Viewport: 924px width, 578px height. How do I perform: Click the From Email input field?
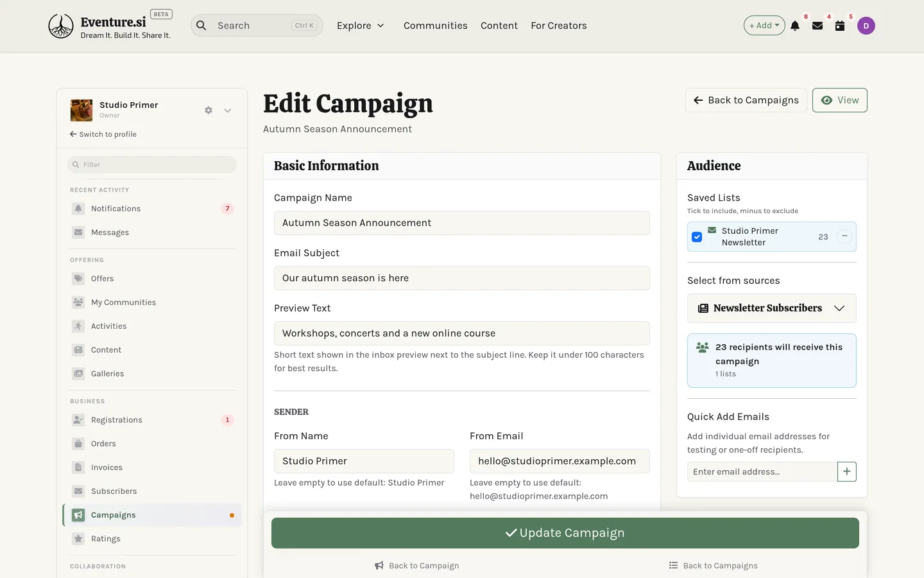pos(560,461)
